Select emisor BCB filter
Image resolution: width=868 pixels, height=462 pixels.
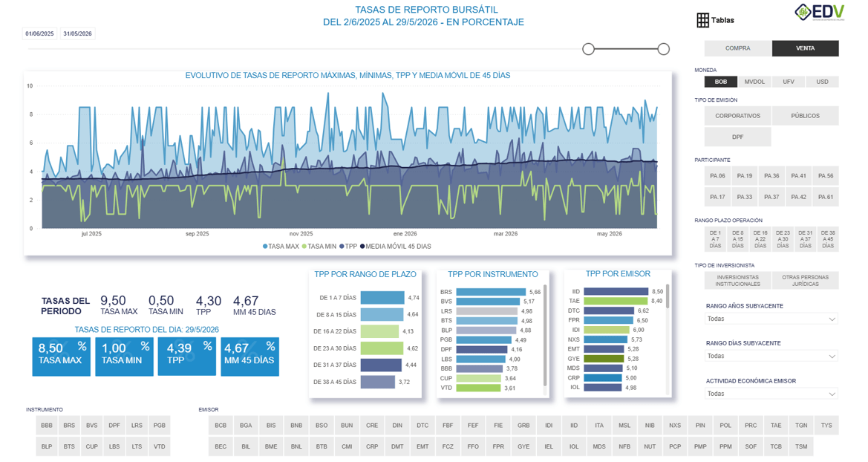coord(221,426)
